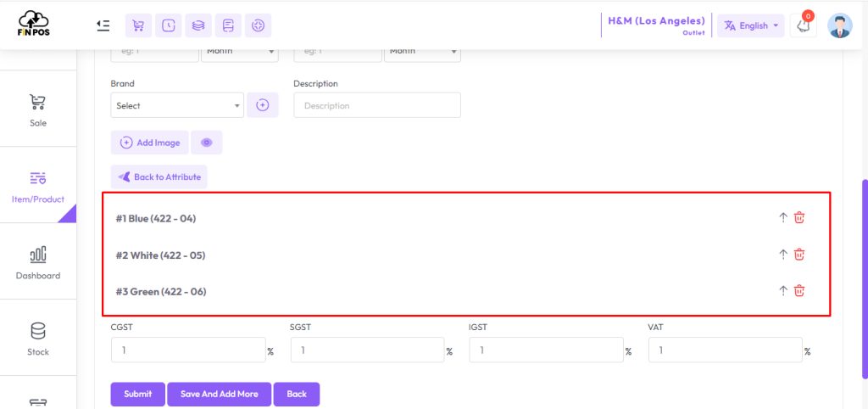This screenshot has height=409, width=868.
Task: Select the #3 Green (422 - 06) row
Action: pyautogui.click(x=466, y=291)
